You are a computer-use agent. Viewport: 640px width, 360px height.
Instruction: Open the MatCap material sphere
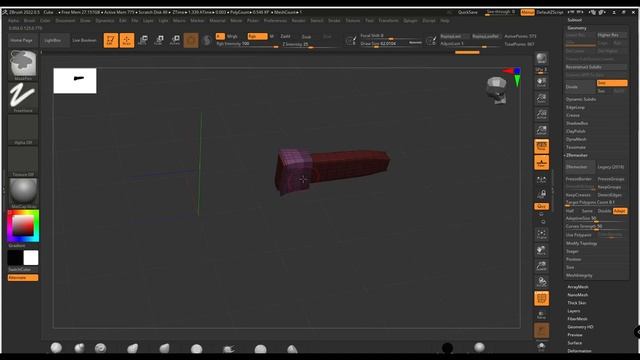point(23,192)
